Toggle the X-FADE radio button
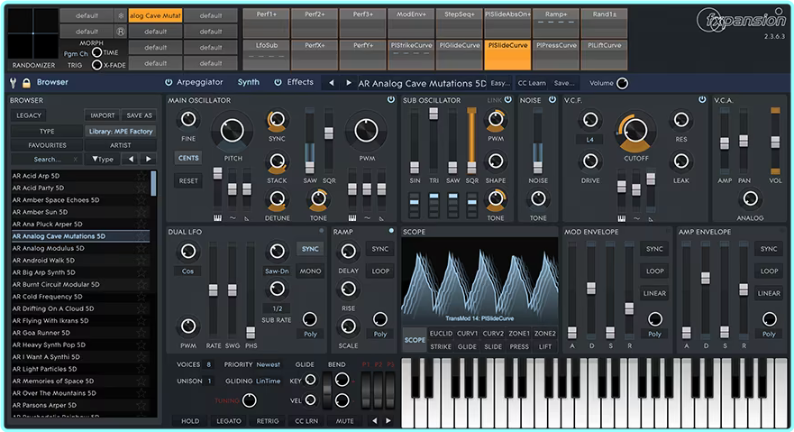Screen dimensions: 794x432 [97, 65]
